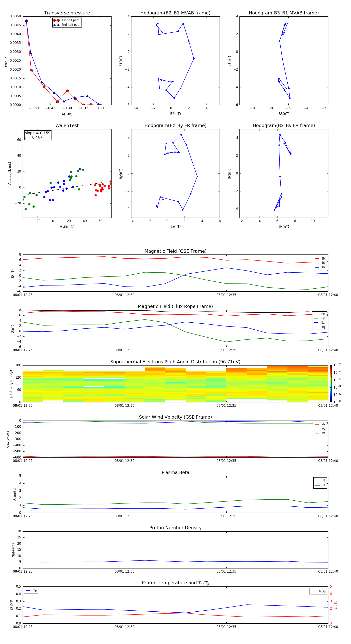Click the 'B3(nT)' x-axis label
The image size is (351, 644).
tap(284, 114)
